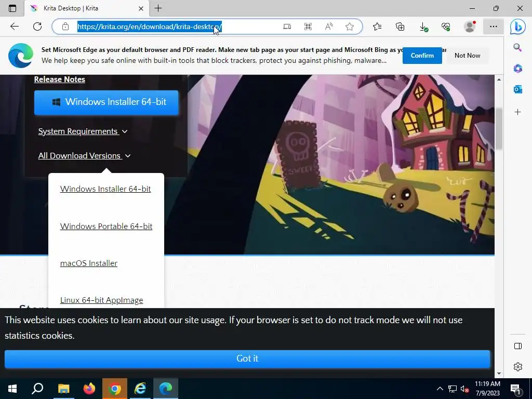Choose Windows Portable 64-bit link
The image size is (532, 399).
(x=106, y=227)
